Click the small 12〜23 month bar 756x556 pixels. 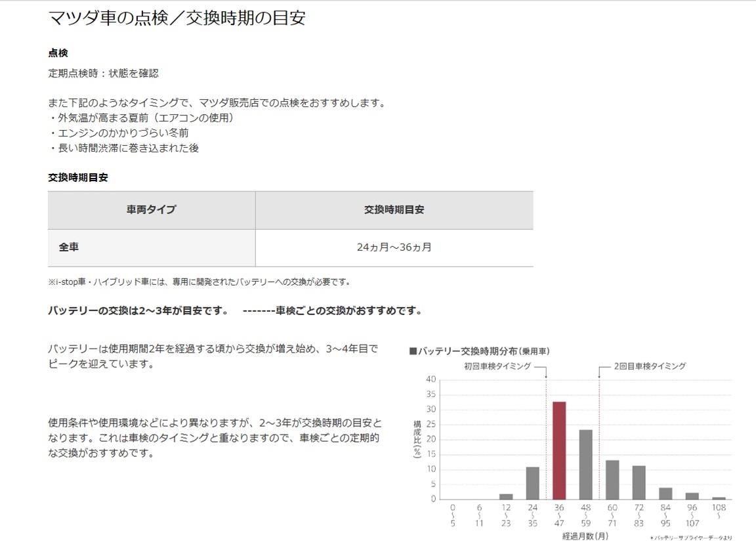[506, 497]
